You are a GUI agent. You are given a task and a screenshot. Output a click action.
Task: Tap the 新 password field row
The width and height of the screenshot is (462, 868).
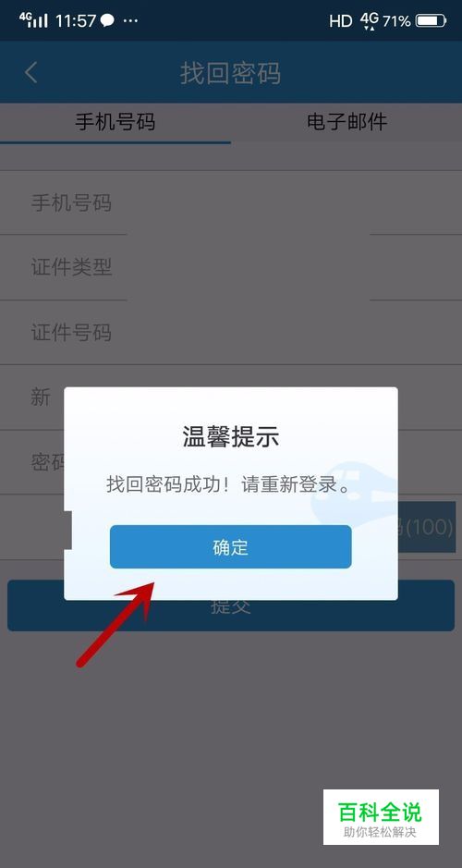(231, 397)
